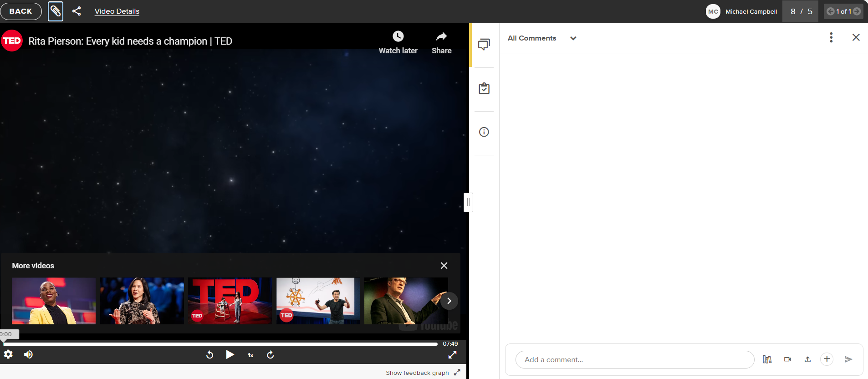
Task: Go to previous submission arrow
Action: tap(831, 11)
